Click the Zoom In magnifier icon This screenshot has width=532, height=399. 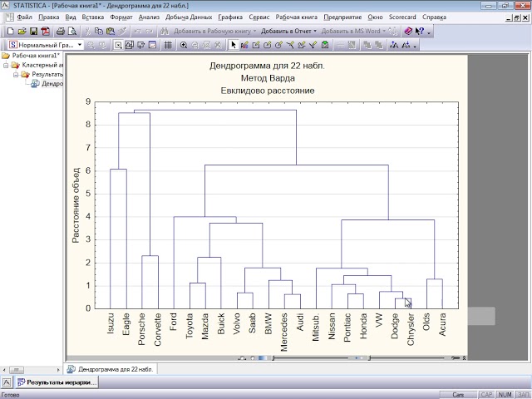tap(184, 45)
